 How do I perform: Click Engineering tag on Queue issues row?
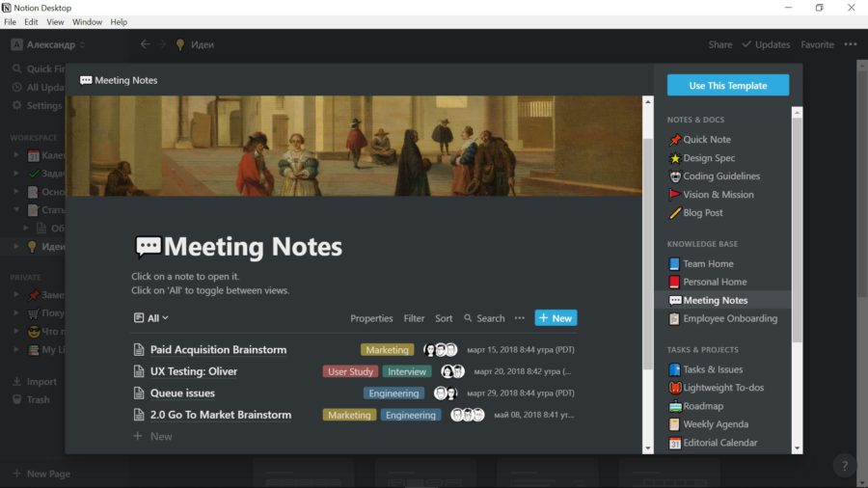point(393,393)
